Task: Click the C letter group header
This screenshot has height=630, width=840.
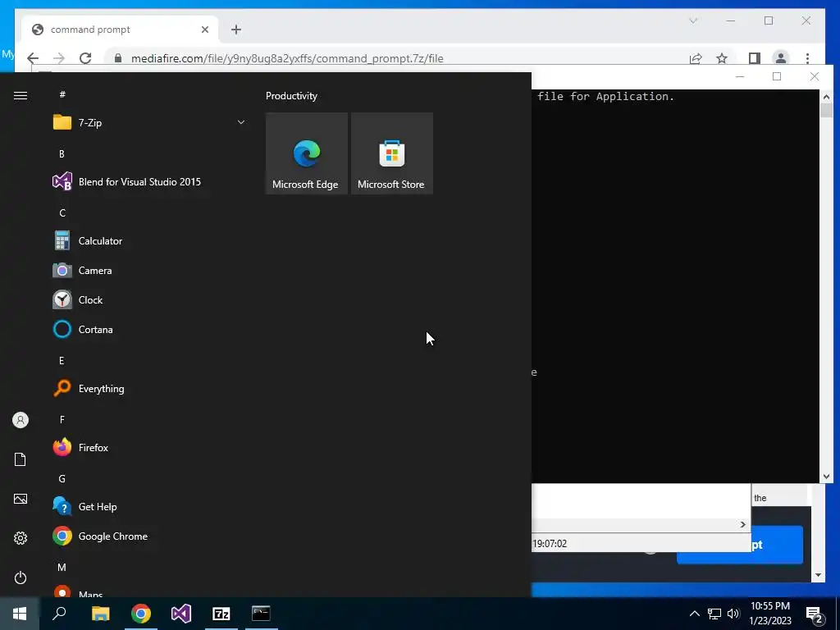Action: (x=62, y=213)
